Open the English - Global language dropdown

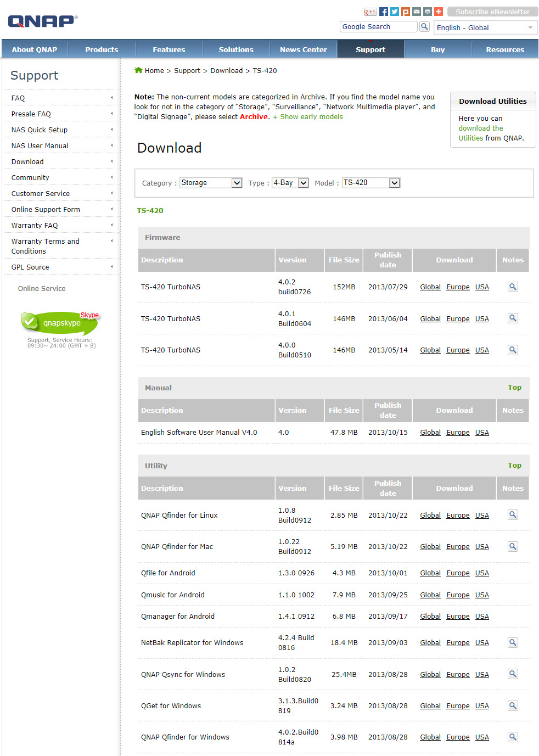click(x=485, y=27)
